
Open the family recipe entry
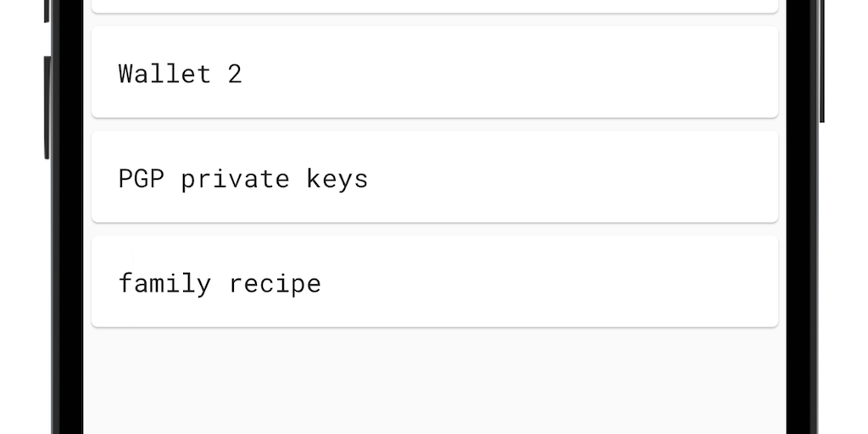click(x=434, y=281)
